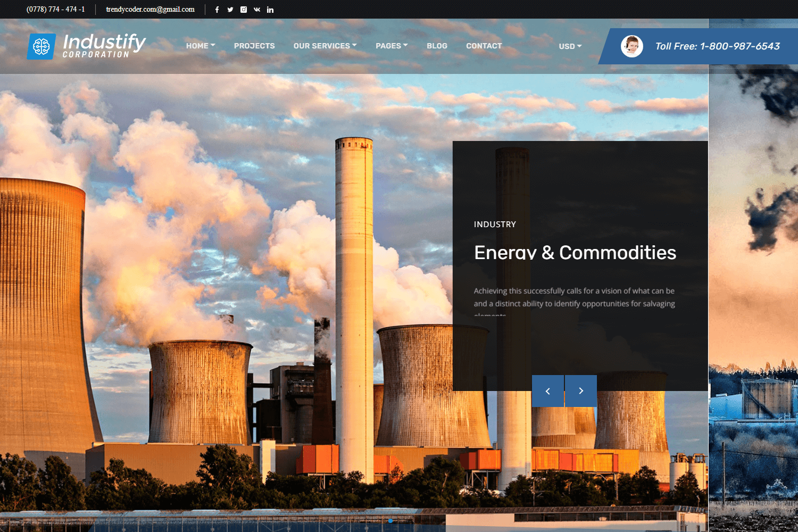The height and width of the screenshot is (532, 798).
Task: Click the Industify brain logo icon
Action: tap(41, 46)
